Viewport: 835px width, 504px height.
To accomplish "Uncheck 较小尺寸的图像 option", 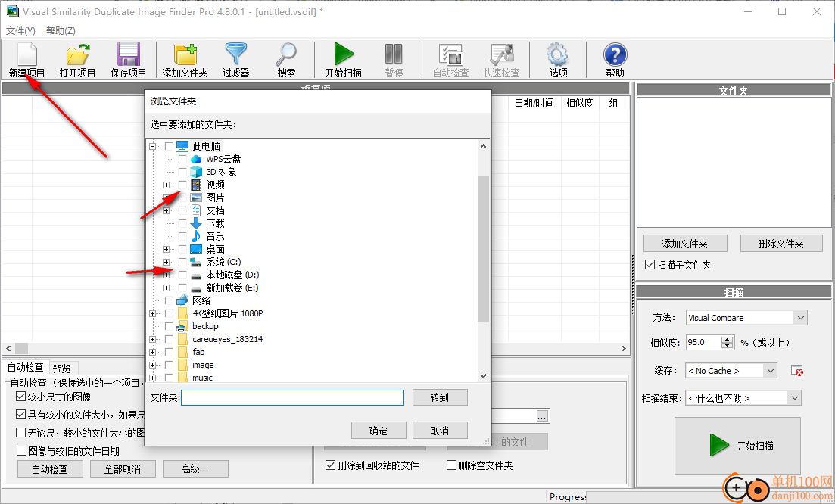I will [x=21, y=397].
